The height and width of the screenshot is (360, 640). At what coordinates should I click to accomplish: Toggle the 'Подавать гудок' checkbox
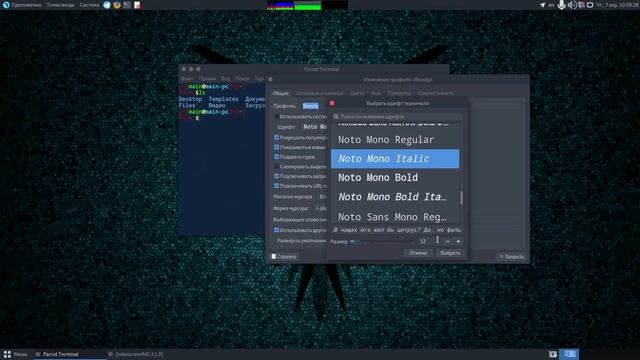(x=276, y=157)
